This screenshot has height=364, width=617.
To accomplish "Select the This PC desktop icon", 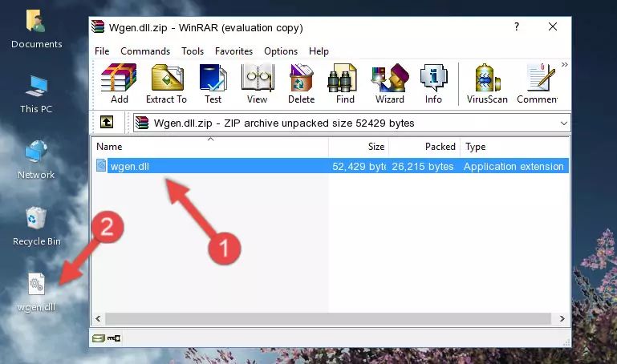I will pos(36,95).
